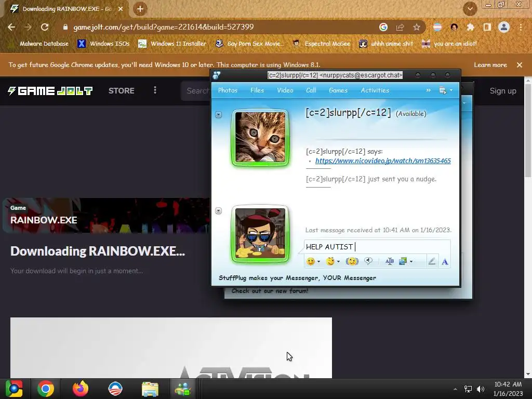The image size is (532, 399).
Task: Open the Extensions puzzle piece menu
Action: [470, 27]
